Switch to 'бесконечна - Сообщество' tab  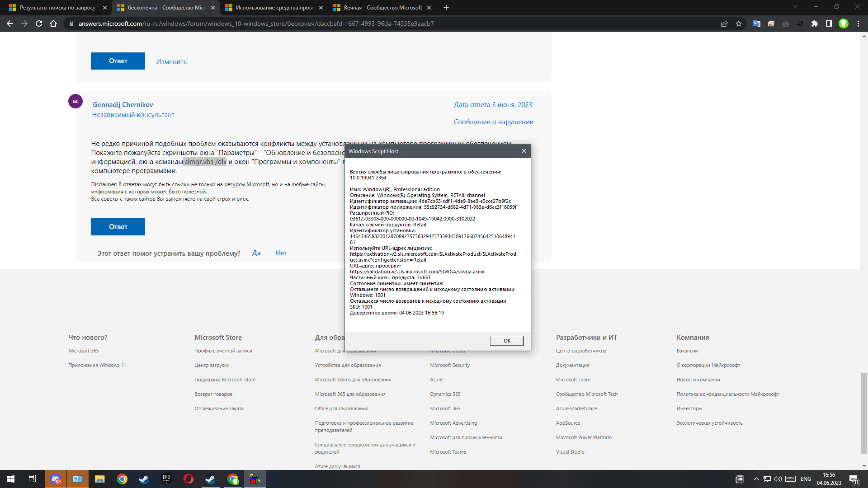(166, 8)
